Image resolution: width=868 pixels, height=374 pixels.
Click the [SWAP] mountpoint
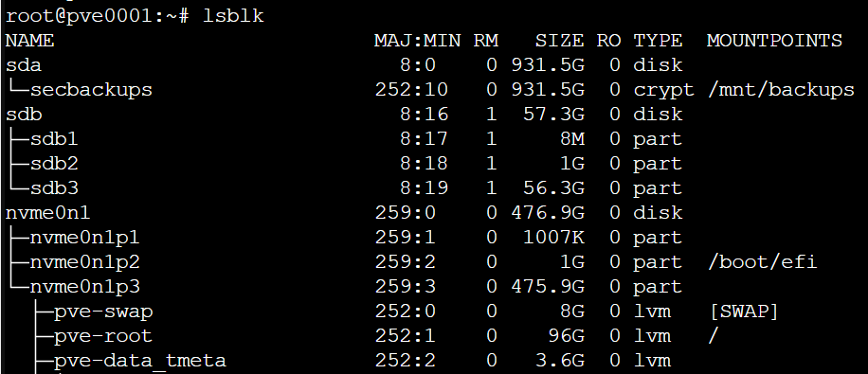[744, 311]
